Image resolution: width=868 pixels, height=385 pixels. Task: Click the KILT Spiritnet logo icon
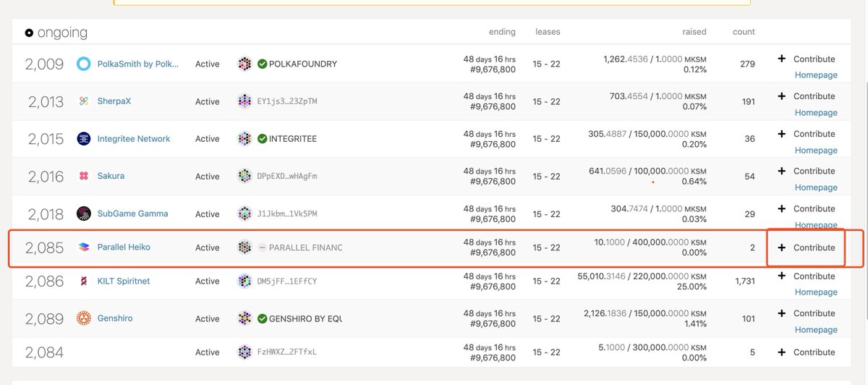(x=84, y=281)
